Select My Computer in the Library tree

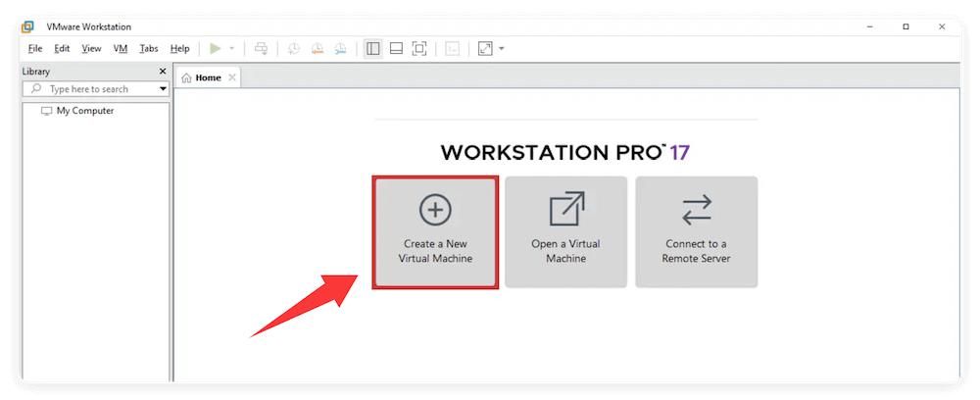tap(77, 111)
